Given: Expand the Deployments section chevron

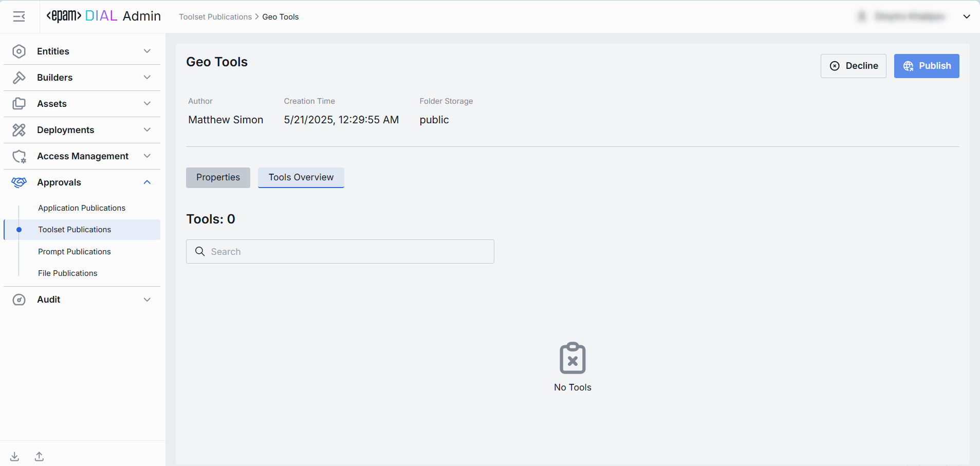Looking at the screenshot, I should [147, 130].
